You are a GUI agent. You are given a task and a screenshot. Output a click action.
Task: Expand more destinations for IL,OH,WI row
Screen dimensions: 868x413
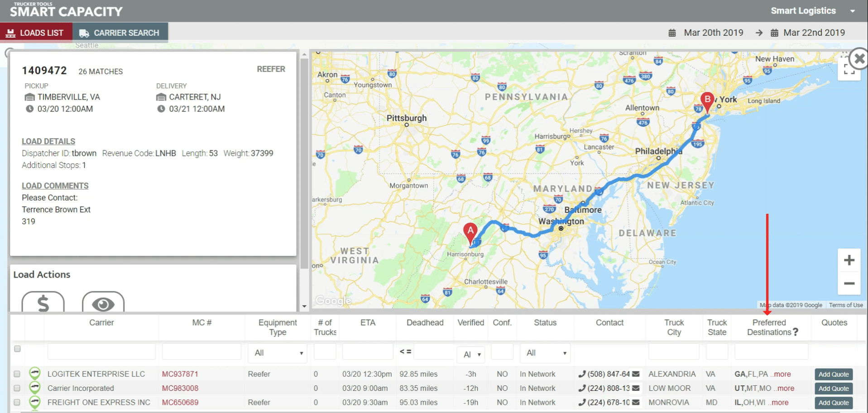pos(779,402)
